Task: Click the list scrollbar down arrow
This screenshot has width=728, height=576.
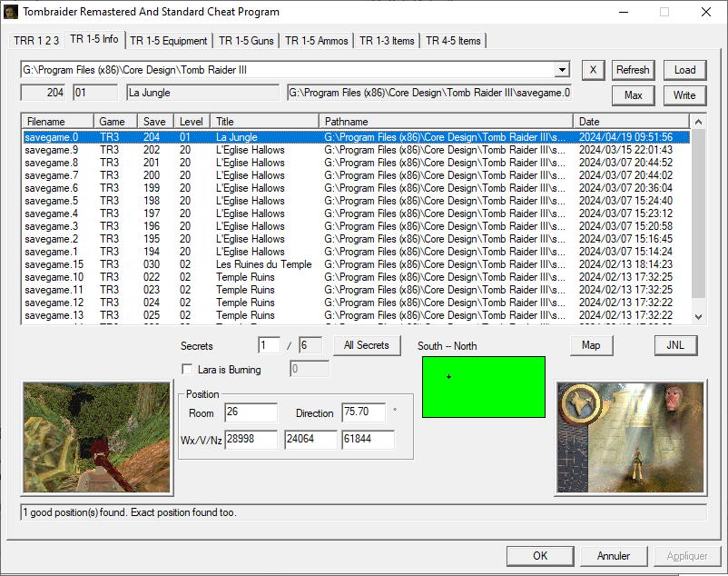Action: (x=698, y=317)
